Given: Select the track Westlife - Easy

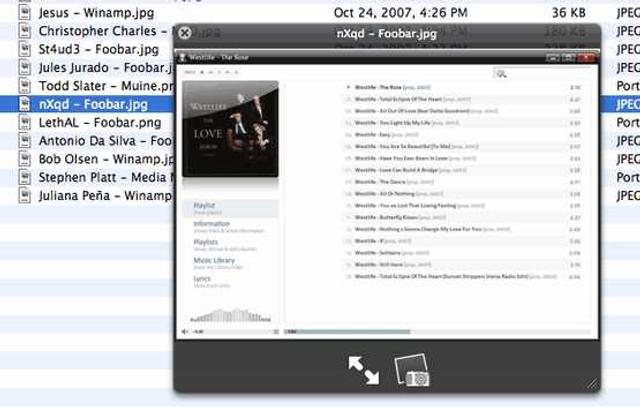Looking at the screenshot, I should (463, 135).
